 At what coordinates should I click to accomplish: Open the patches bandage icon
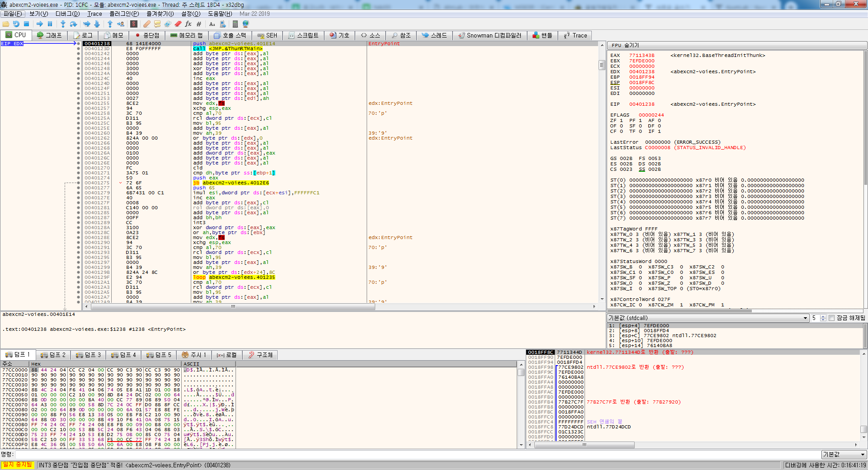147,24
